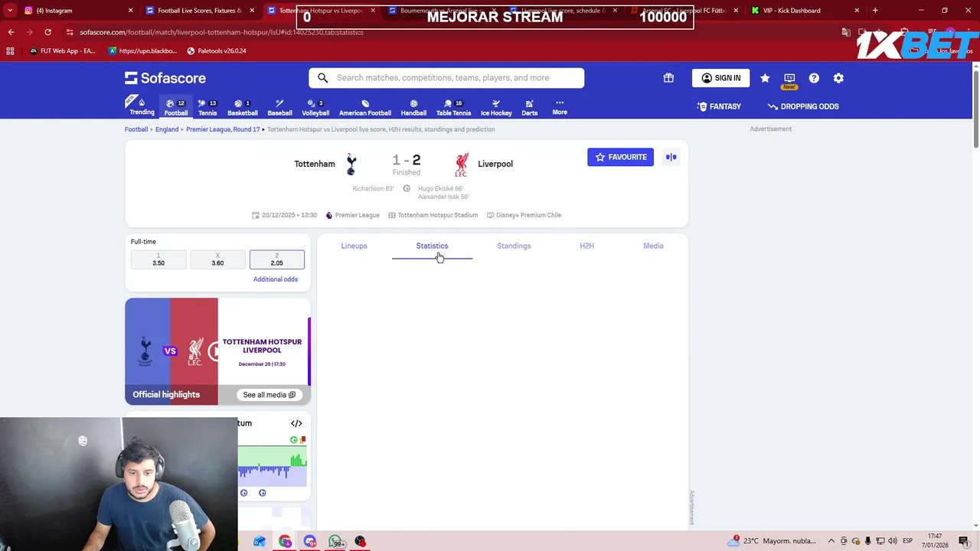
Task: Open Chrome from the taskbar
Action: [285, 541]
